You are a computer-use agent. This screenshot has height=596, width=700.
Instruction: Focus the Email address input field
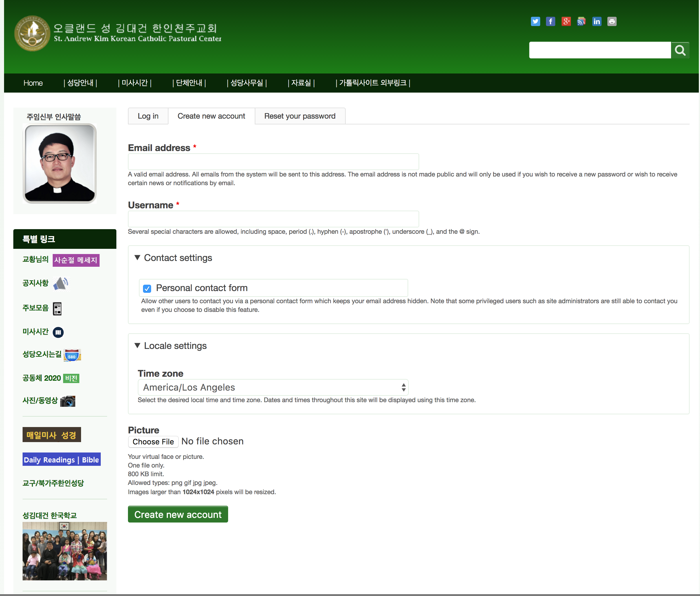tap(273, 162)
